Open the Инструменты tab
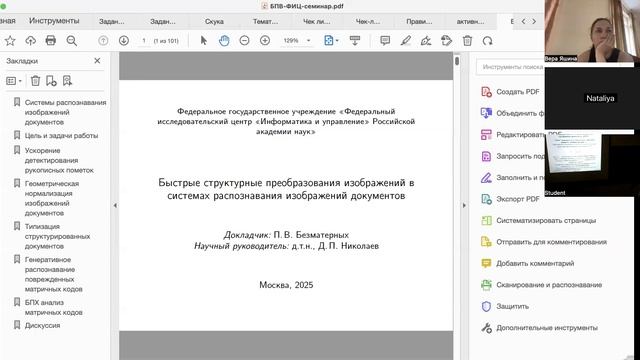 click(x=54, y=21)
